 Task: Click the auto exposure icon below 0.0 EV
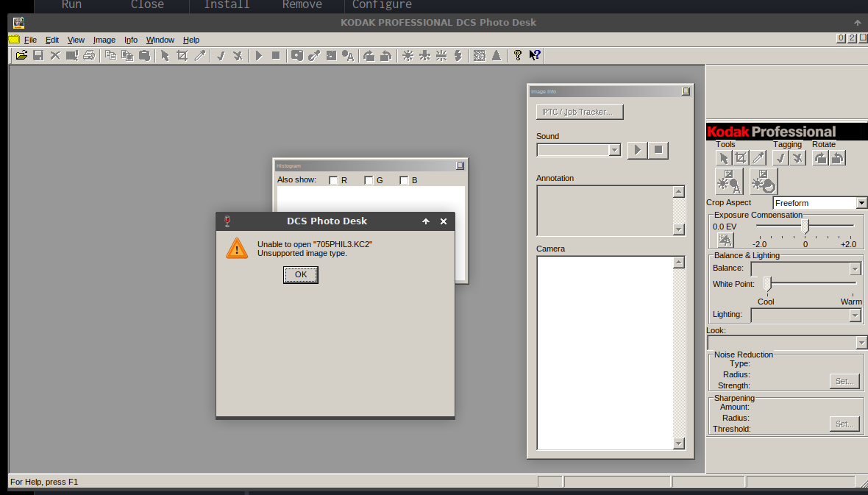pyautogui.click(x=725, y=241)
